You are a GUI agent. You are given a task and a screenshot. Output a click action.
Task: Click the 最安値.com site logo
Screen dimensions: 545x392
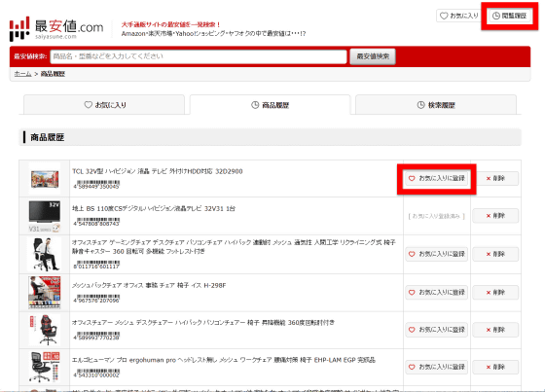[56, 28]
